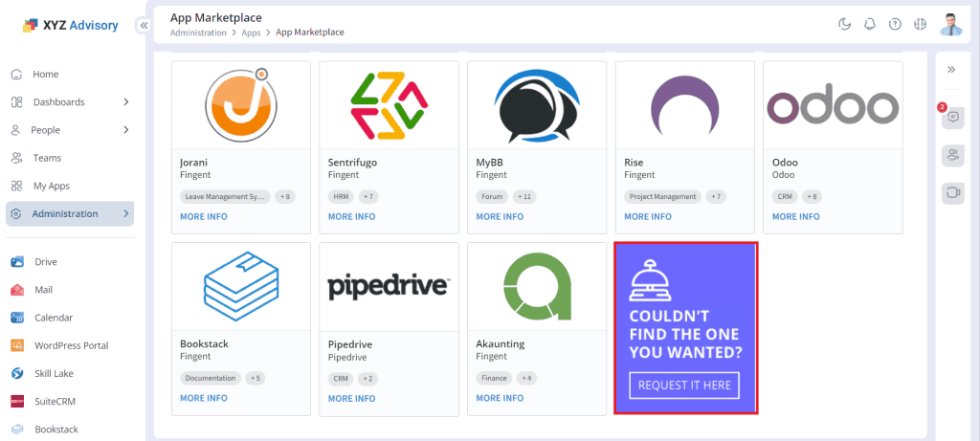Open the WordPress Portal app icon

tap(17, 345)
